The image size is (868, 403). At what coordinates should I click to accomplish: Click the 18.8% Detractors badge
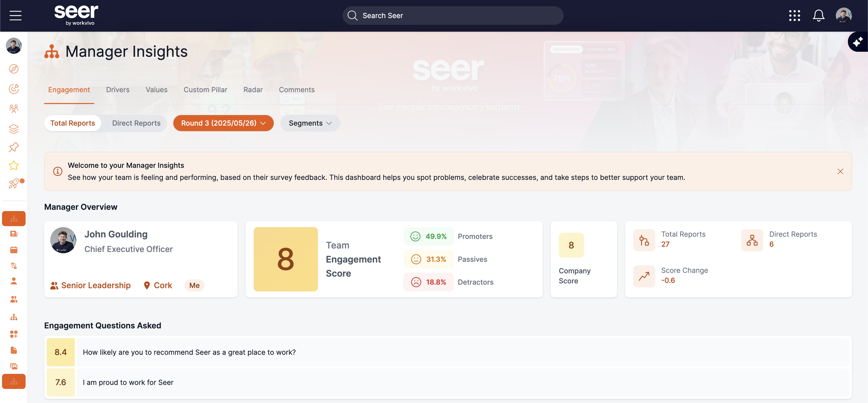point(429,282)
